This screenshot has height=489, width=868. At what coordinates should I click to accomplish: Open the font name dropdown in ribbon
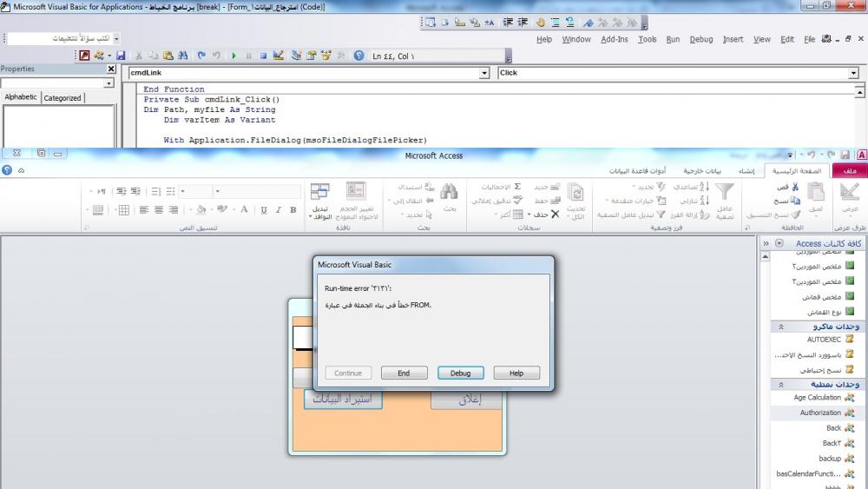[218, 192]
